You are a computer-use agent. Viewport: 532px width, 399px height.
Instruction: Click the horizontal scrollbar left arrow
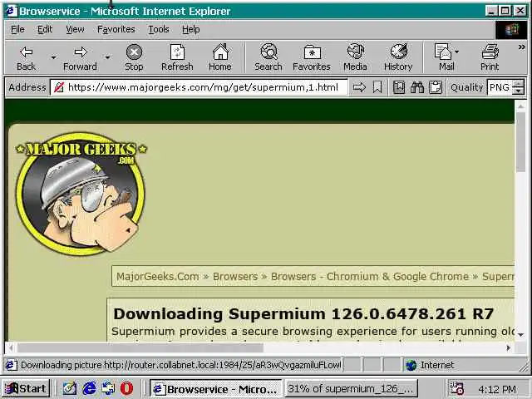click(x=11, y=347)
